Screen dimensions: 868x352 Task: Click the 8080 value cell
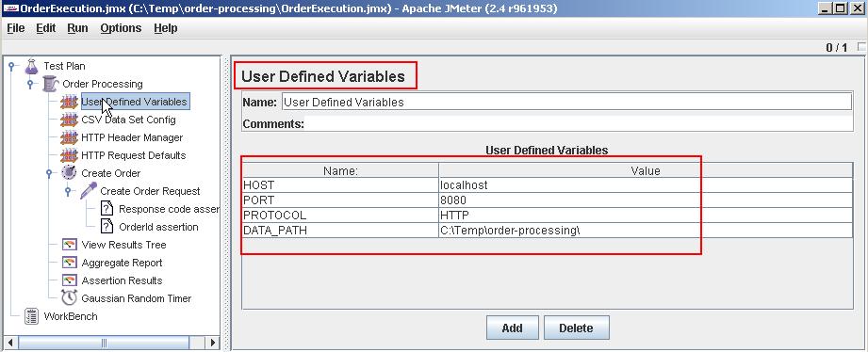pos(646,200)
